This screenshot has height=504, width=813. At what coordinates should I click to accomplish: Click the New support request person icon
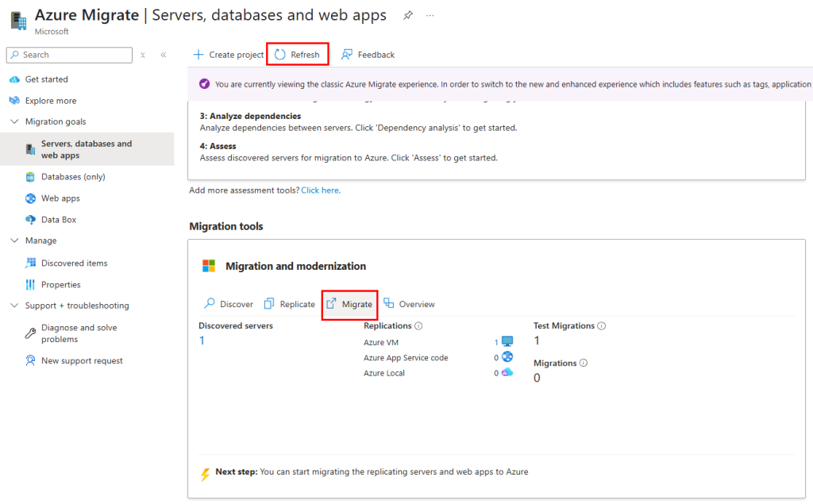[x=31, y=360]
